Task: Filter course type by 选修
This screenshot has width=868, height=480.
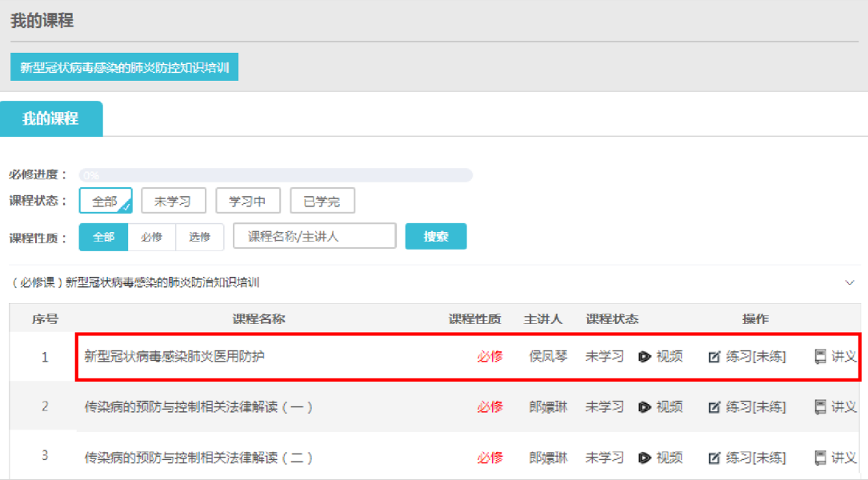Action: click(x=199, y=237)
